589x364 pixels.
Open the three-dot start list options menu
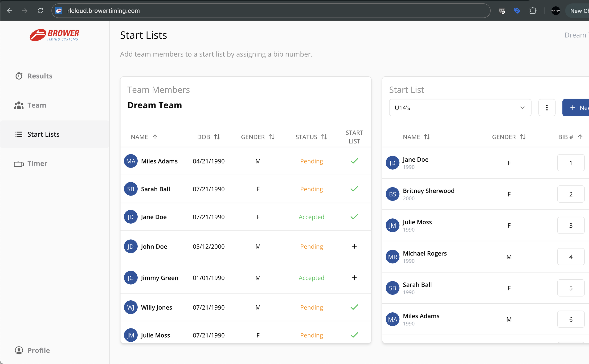point(547,108)
